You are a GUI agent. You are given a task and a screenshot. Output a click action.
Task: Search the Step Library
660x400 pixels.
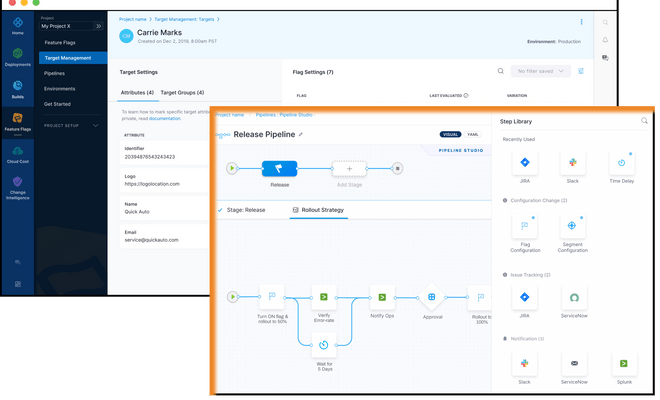coord(644,121)
